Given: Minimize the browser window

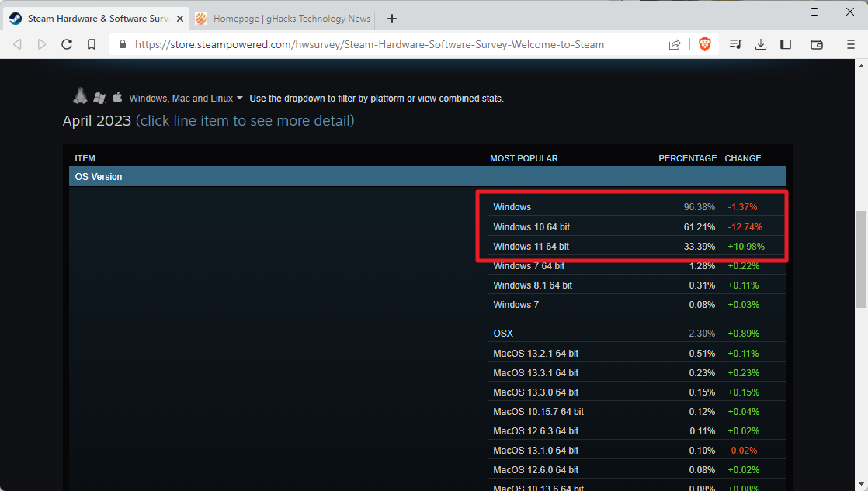Looking at the screenshot, I should point(779,12).
